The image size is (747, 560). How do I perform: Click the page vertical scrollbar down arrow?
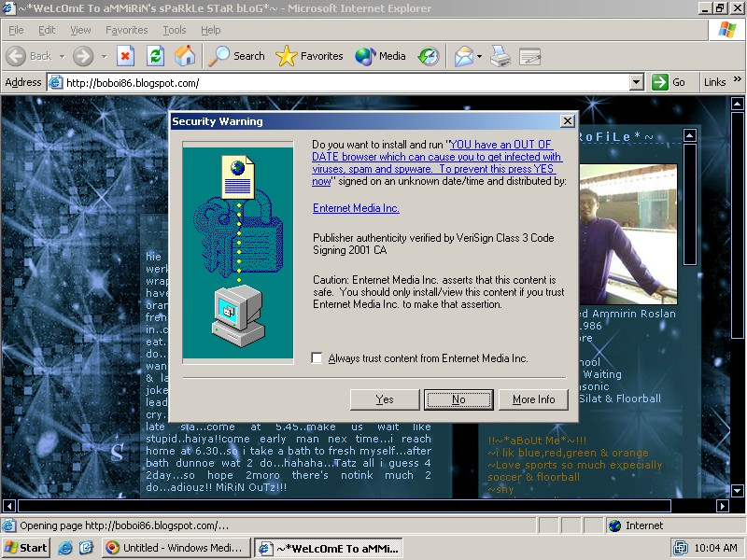(737, 491)
